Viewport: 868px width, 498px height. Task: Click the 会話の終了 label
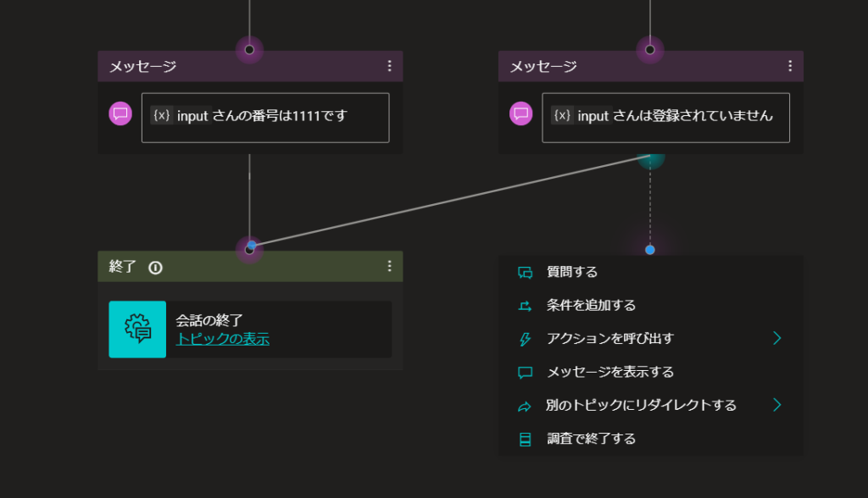click(x=209, y=320)
